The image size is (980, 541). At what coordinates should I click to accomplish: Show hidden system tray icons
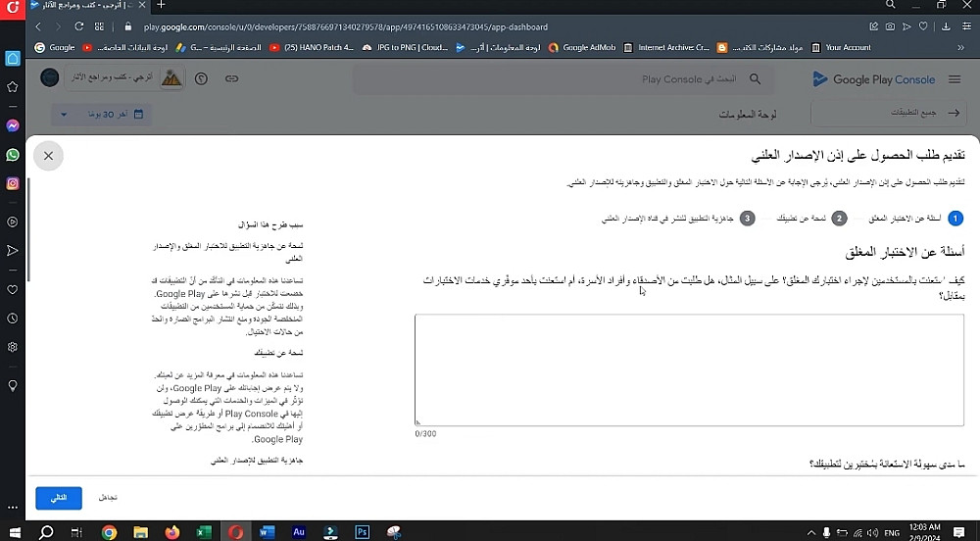pos(811,533)
